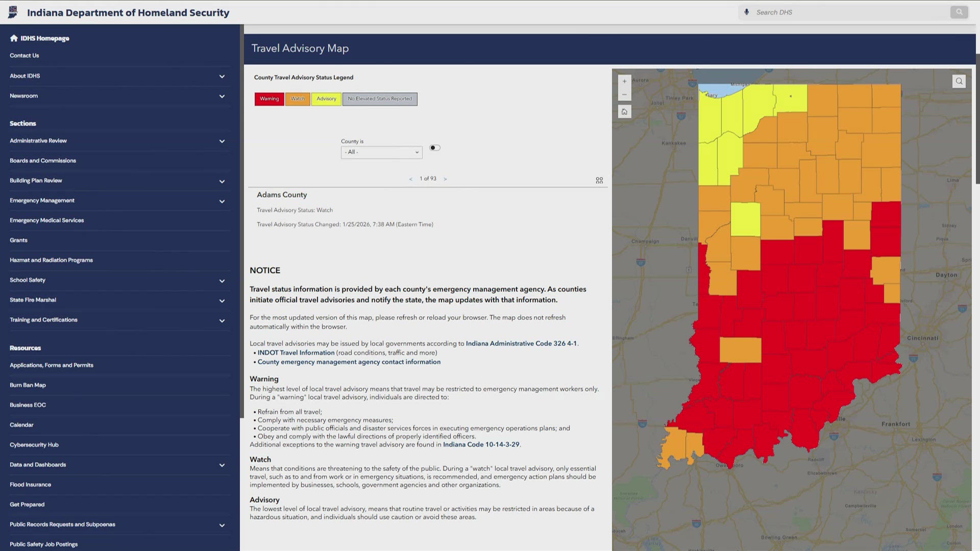Select the Advisory legend button
Screen dimensions: 980x551
pos(326,98)
